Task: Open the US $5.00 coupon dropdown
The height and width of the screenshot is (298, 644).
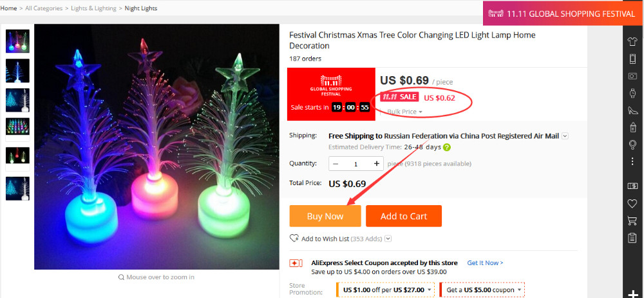Action: click(520, 290)
